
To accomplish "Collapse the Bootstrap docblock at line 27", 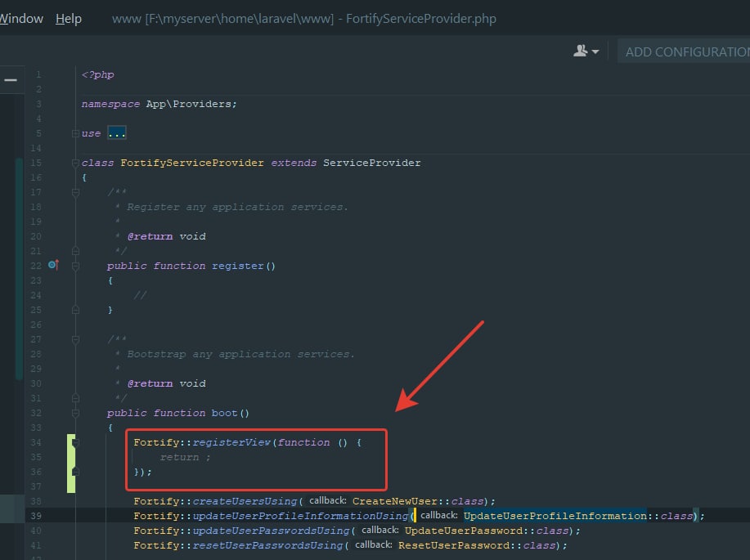I will pyautogui.click(x=75, y=339).
